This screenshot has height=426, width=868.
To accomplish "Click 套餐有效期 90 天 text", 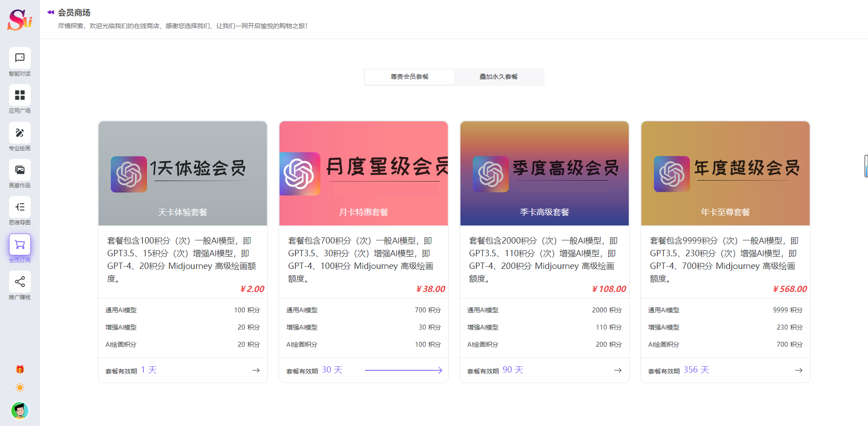I will pyautogui.click(x=495, y=370).
